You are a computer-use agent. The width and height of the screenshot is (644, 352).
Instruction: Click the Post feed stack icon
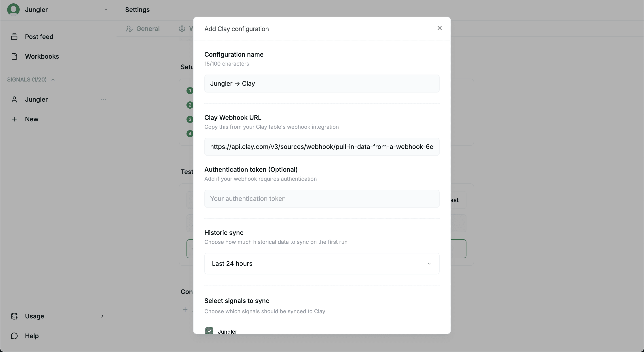click(x=14, y=37)
